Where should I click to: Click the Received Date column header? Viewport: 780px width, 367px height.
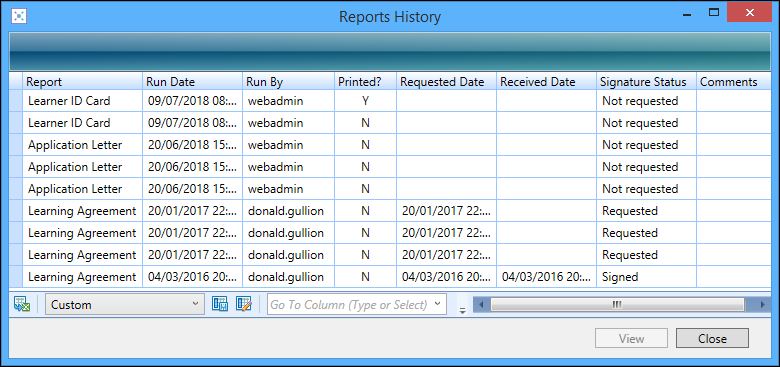point(546,82)
